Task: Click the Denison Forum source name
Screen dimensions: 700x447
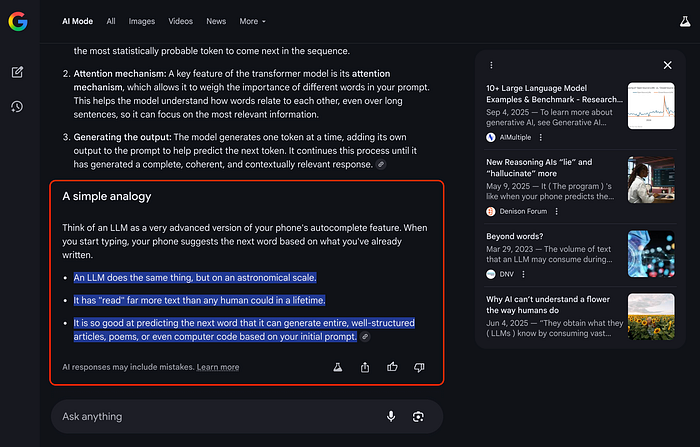Action: (x=523, y=212)
